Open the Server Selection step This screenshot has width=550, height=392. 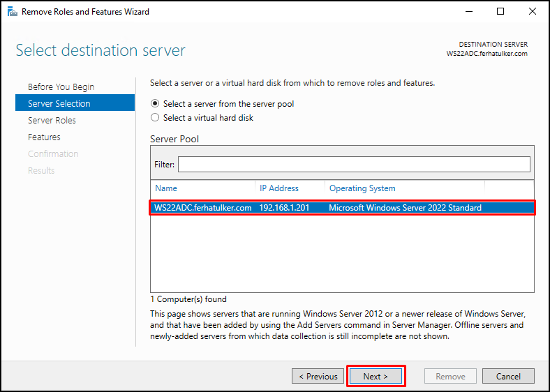75,103
